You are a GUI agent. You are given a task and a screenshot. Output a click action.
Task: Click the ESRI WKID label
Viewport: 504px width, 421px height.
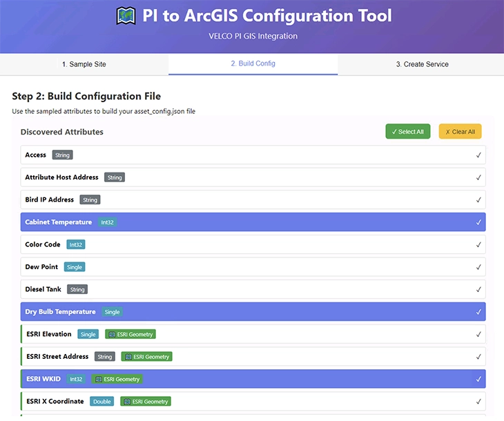point(43,379)
